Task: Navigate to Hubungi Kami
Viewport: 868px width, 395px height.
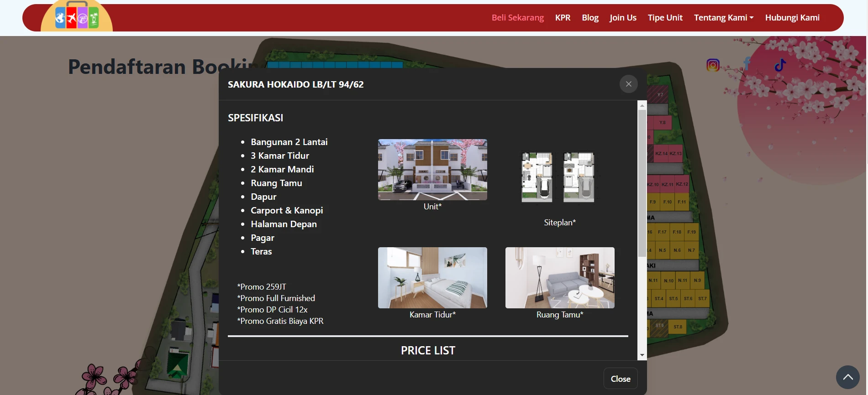Action: click(x=792, y=17)
